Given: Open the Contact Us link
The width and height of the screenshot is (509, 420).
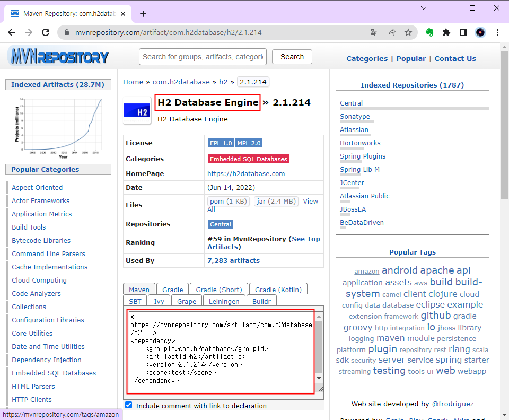Looking at the screenshot, I should pos(455,59).
